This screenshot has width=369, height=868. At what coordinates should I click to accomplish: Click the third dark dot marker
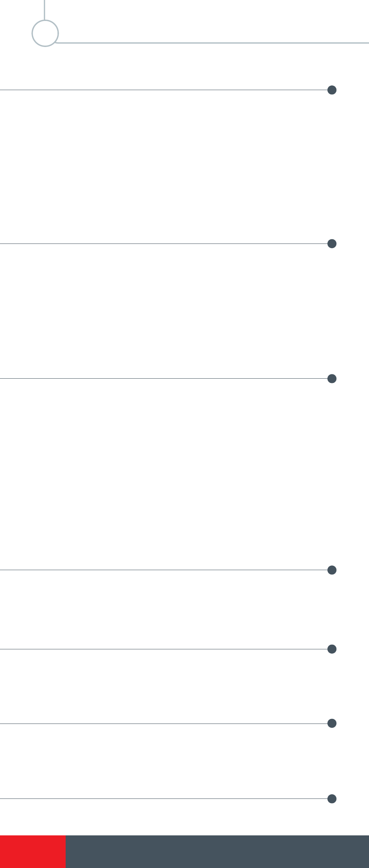coord(332,378)
